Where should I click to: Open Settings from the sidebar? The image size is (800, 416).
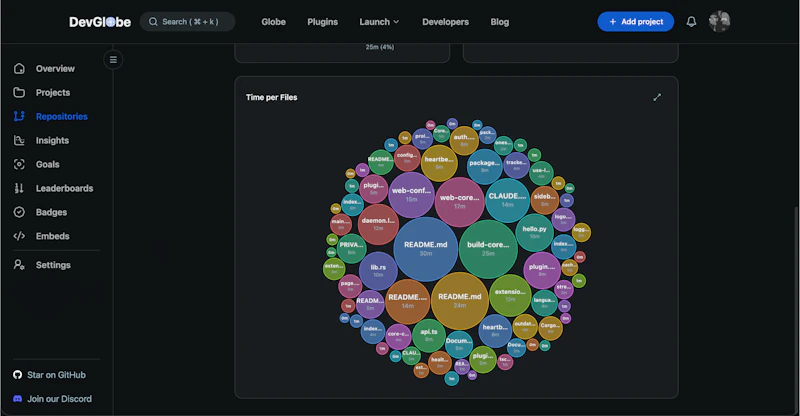tap(51, 265)
